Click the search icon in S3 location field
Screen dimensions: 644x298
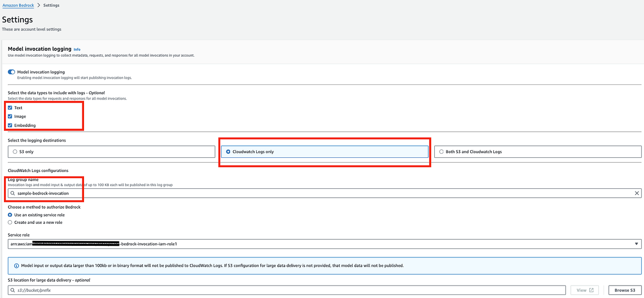pyautogui.click(x=13, y=290)
